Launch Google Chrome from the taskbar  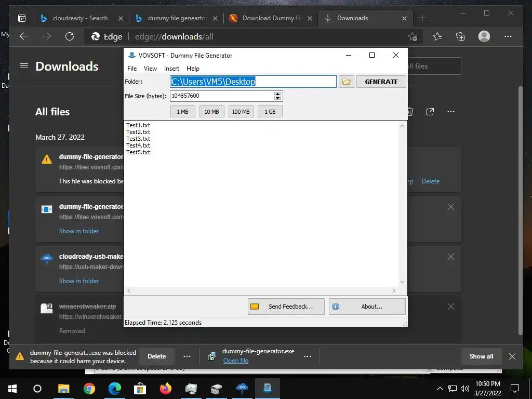[x=89, y=389]
